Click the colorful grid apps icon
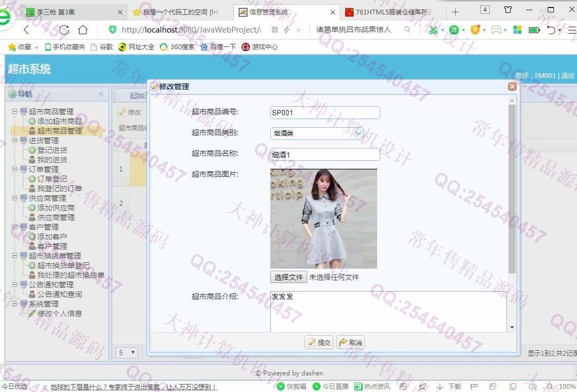This screenshot has width=577, height=392. (x=517, y=30)
